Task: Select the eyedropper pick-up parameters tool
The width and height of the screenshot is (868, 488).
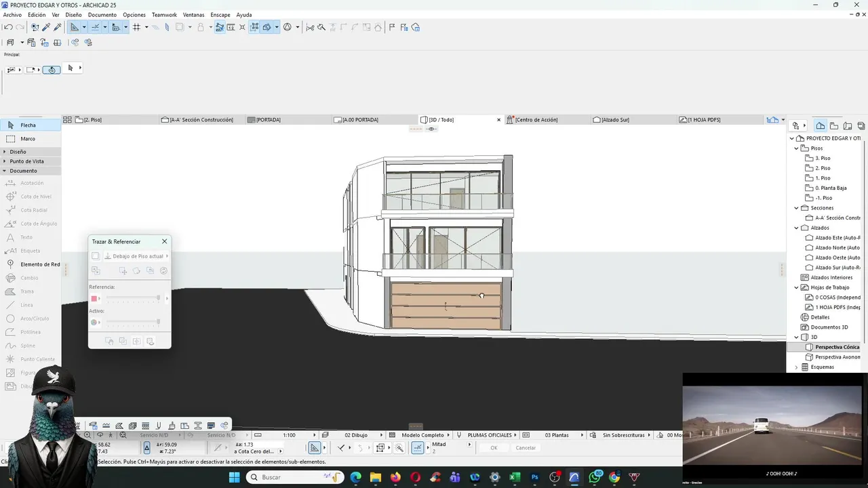Action: pos(46,27)
